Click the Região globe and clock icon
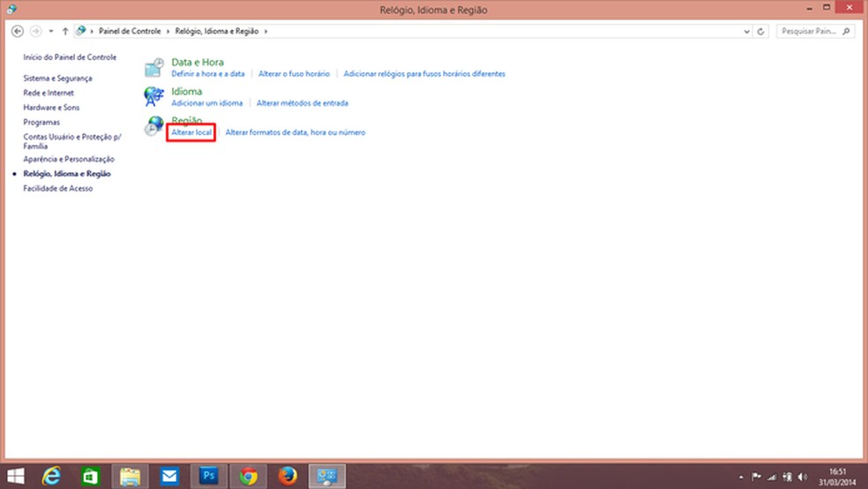Screen dimensions: 868x489 [153, 125]
